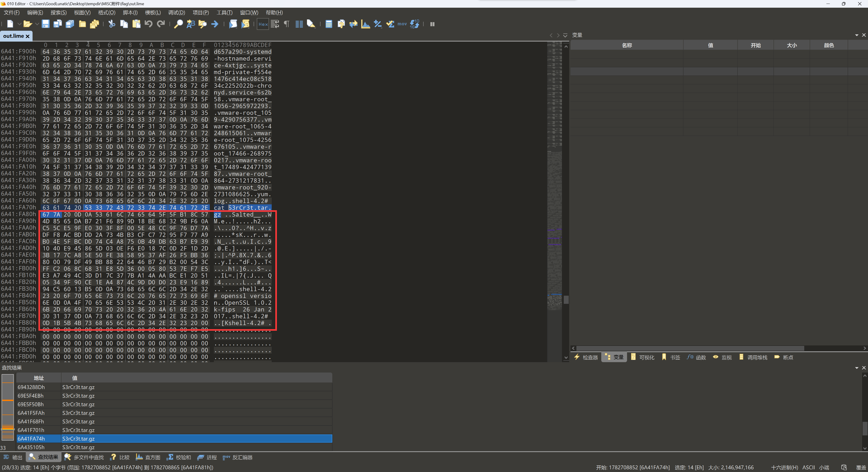Open the 文件(F) menu
Viewport: 868px width, 472px height.
coord(12,12)
